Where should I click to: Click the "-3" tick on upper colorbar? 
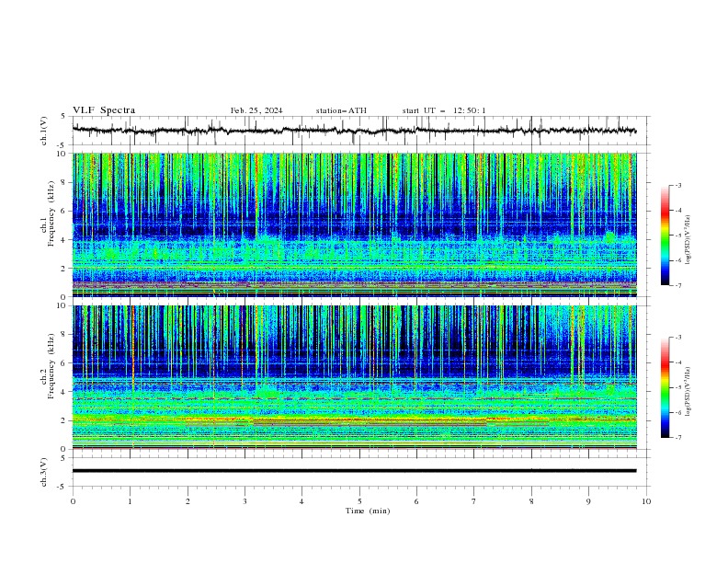tap(677, 185)
